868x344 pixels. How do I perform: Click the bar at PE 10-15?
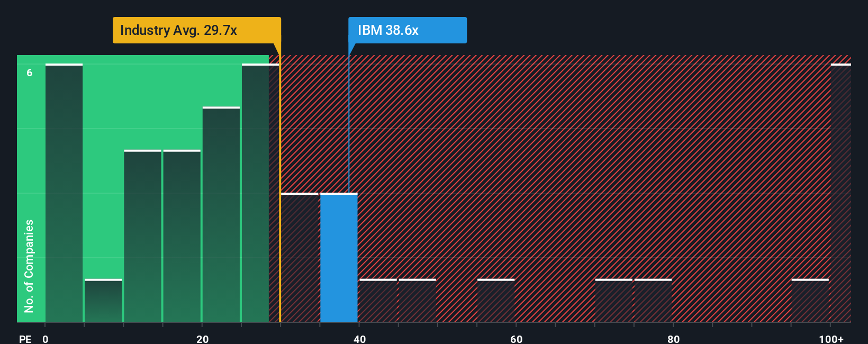point(142,236)
